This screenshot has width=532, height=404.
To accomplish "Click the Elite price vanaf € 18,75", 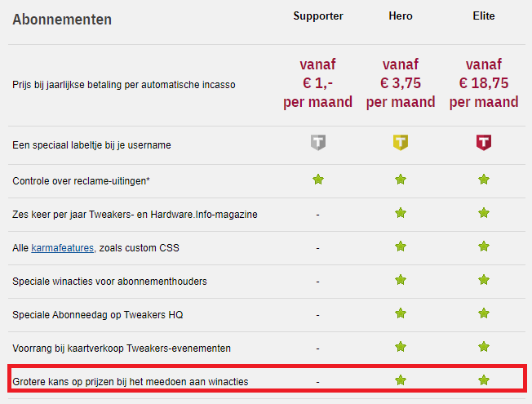I will coord(484,83).
